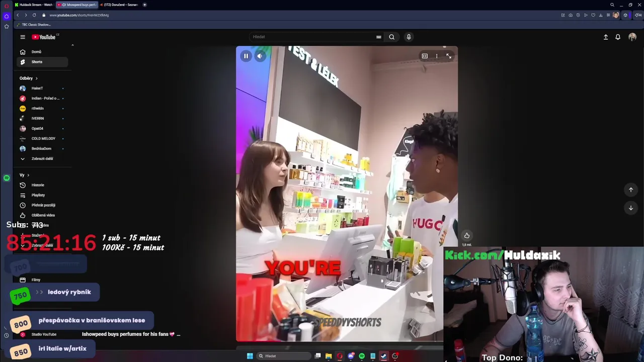This screenshot has width=644, height=362.
Task: Click Windows taskbar Hledat search box
Action: (284, 356)
